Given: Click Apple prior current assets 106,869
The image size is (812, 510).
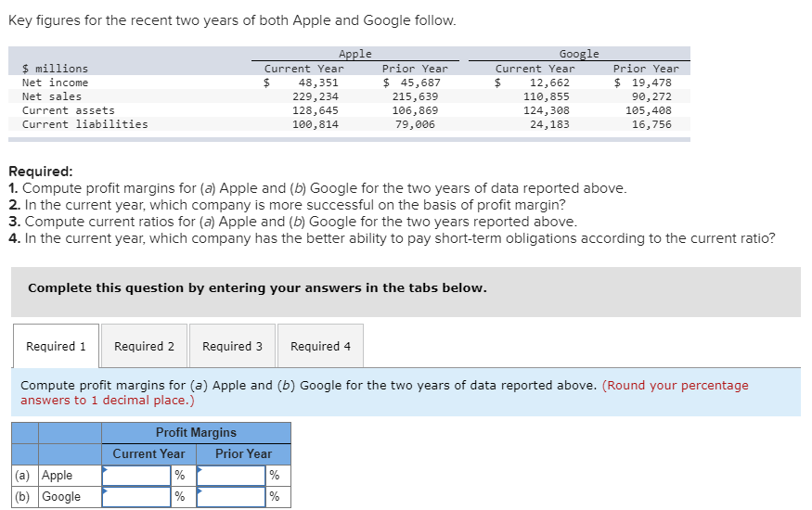Looking at the screenshot, I should click(x=415, y=110).
